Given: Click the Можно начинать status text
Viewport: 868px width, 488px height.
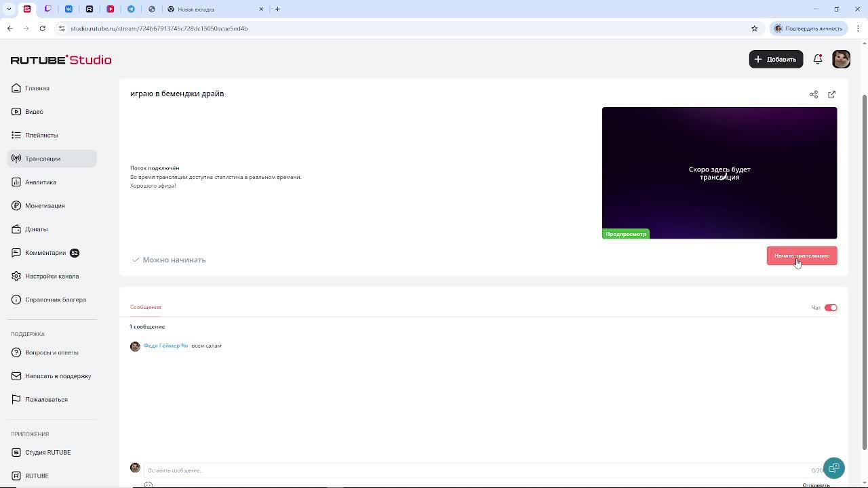Looking at the screenshot, I should tap(174, 260).
